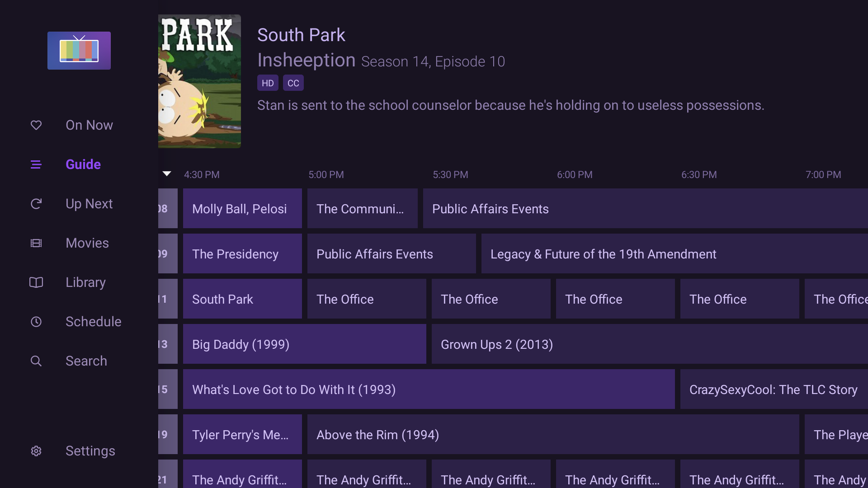Click the Guide list icon in sidebar
This screenshot has width=868, height=488.
pos(36,164)
